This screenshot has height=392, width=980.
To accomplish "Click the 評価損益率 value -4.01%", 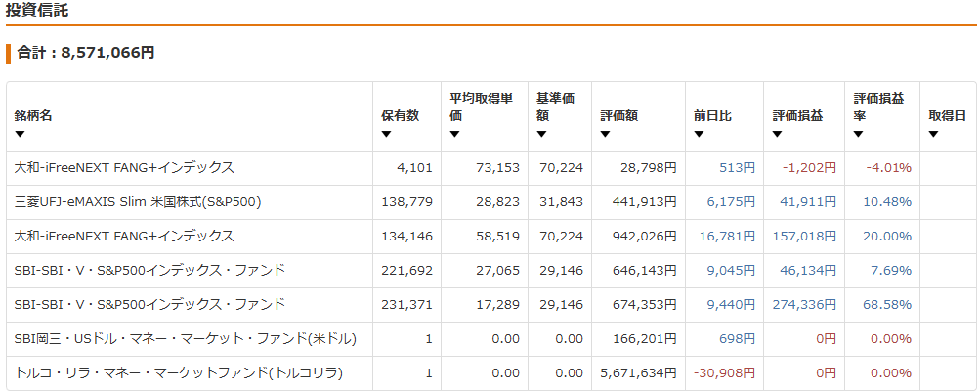I will click(889, 167).
